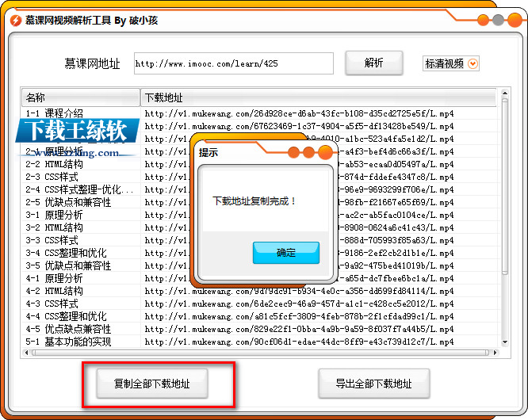Click the vertical scrollbar thumb in list
This screenshot has width=528, height=420.
(x=505, y=185)
